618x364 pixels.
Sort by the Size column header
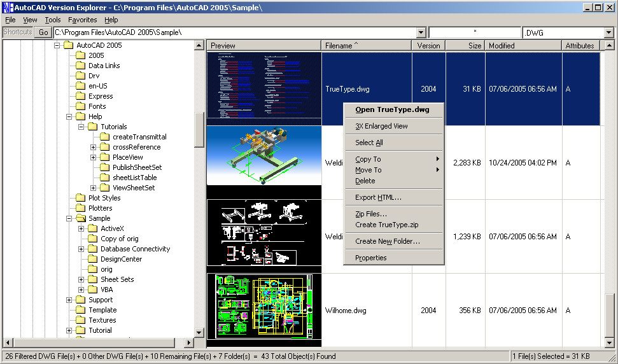(x=465, y=46)
